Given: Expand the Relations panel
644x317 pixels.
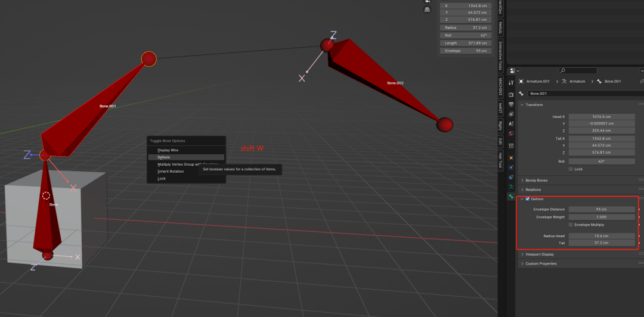Looking at the screenshot, I should (x=522, y=189).
